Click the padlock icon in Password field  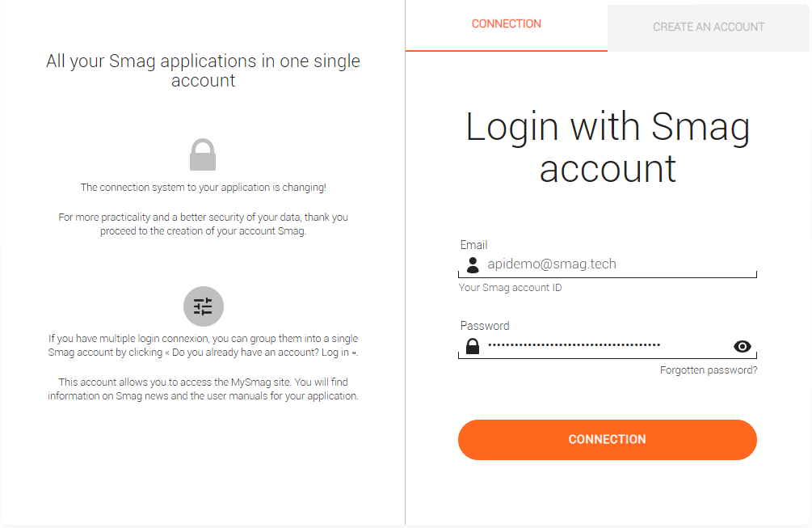[x=473, y=347]
